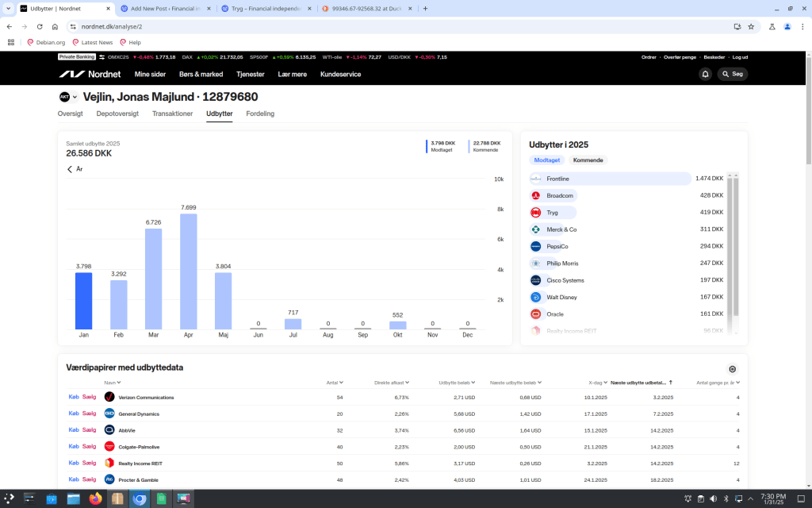
Task: Open the Børs & marked menu
Action: pos(201,74)
